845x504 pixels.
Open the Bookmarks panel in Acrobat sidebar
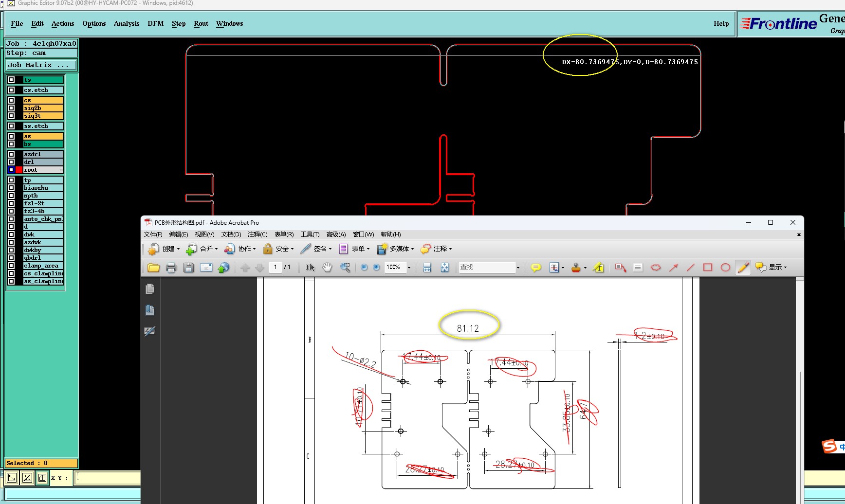(x=150, y=310)
